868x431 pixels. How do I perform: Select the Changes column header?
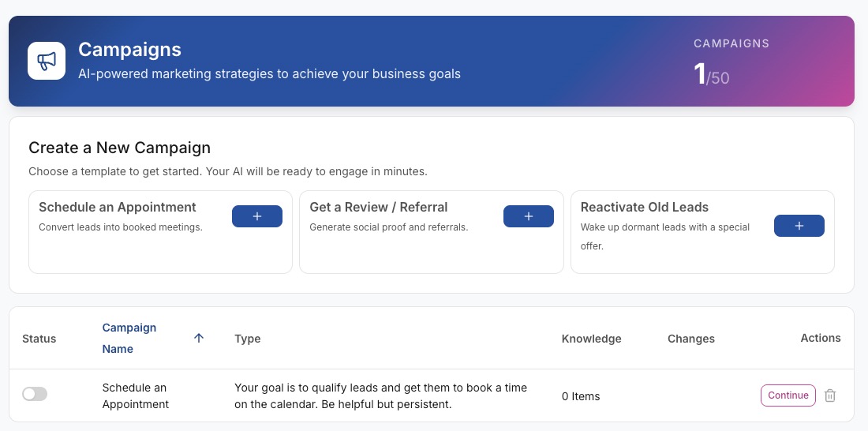(x=690, y=339)
